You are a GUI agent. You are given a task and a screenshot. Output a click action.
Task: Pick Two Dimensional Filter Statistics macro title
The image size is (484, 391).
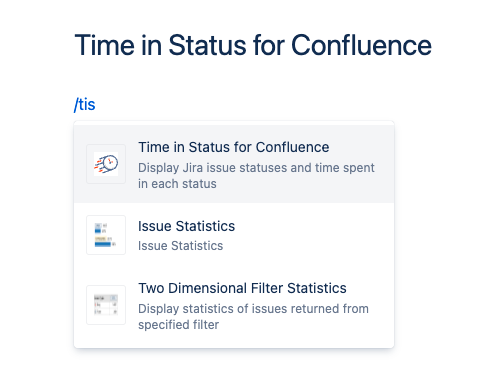click(x=242, y=288)
